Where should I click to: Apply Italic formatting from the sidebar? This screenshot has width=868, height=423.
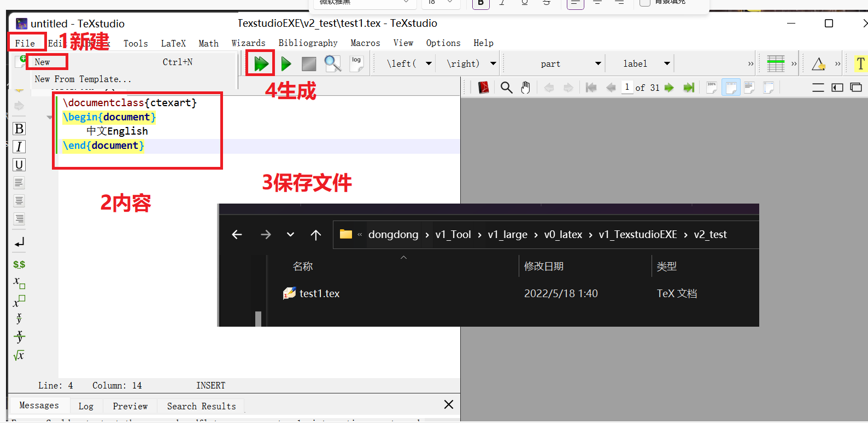coord(19,147)
